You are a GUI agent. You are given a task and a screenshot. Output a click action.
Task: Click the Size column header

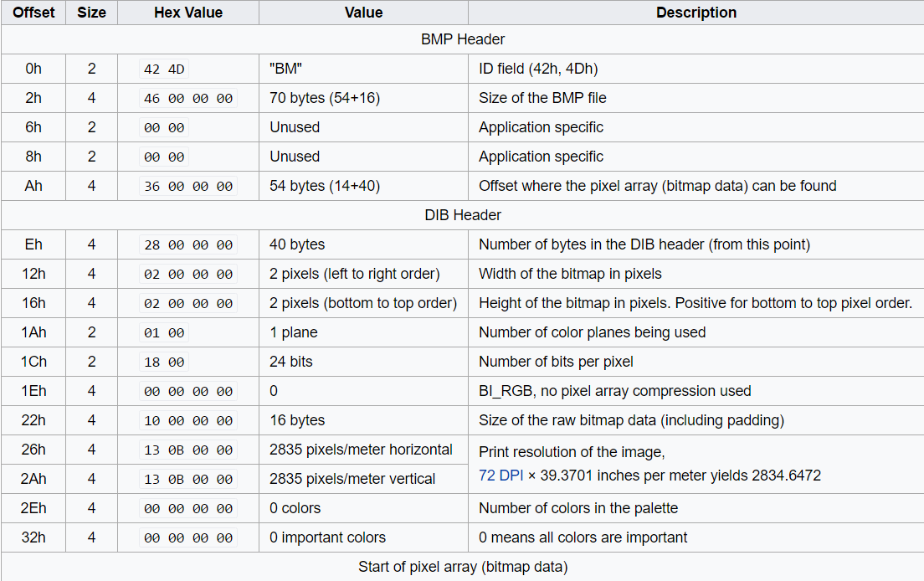[91, 13]
